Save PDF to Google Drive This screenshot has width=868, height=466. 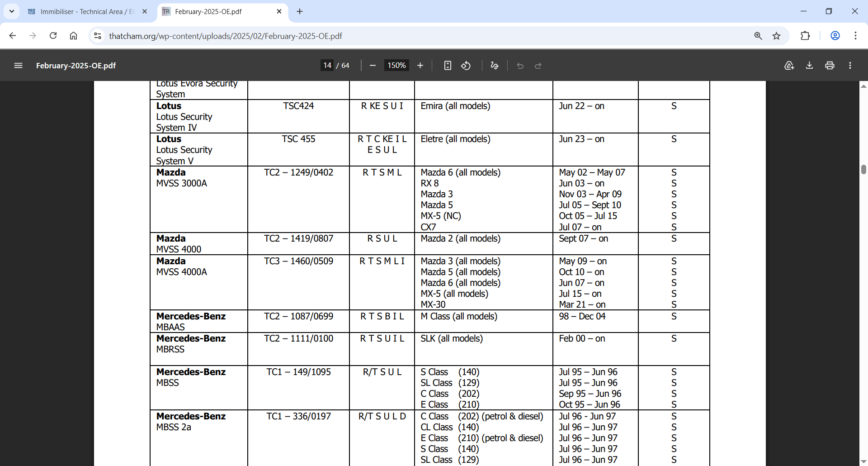click(x=789, y=66)
